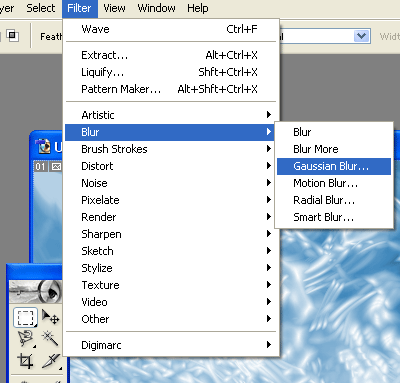The width and height of the screenshot is (400, 383).
Task: Click the toolbox eye header image
Action: tap(36, 291)
